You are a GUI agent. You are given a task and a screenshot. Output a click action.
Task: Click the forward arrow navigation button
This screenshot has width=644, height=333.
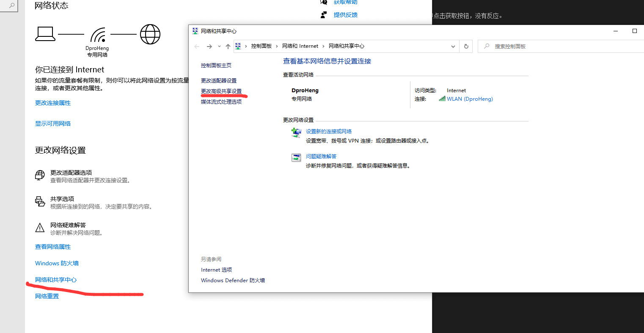click(209, 47)
